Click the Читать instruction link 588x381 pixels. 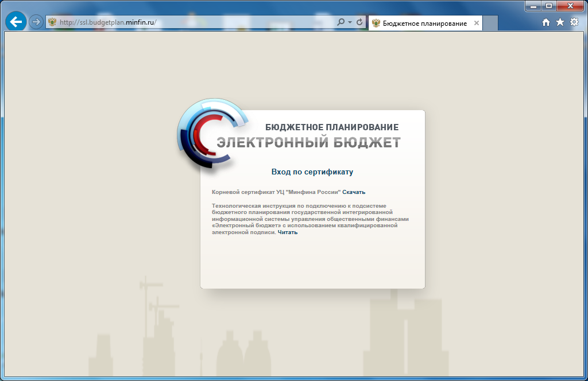pyautogui.click(x=288, y=232)
